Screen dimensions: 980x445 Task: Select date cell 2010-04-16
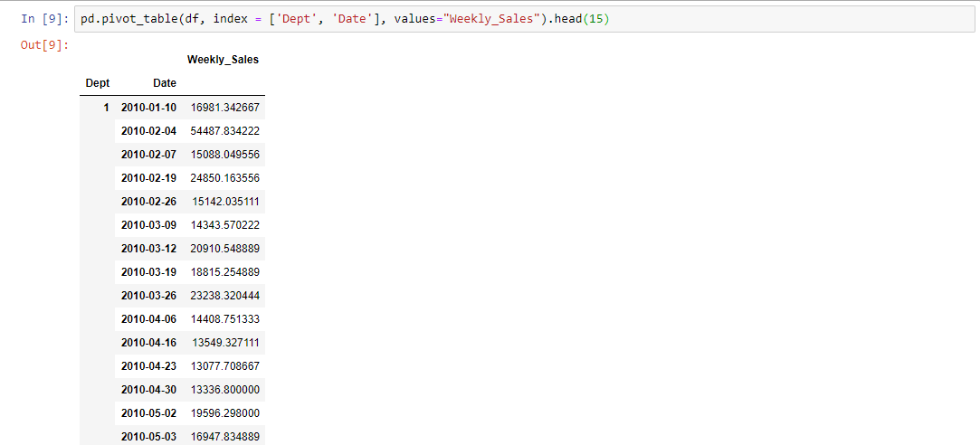click(x=148, y=343)
